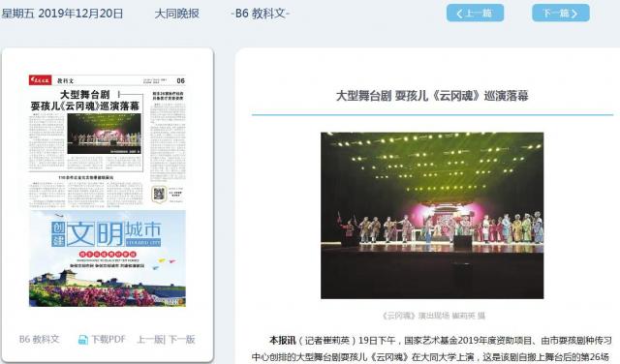Click the article headline 大型舞台剧 耍孩儿《云冈魂》巡演落幕
The height and width of the screenshot is (364, 620).
click(x=432, y=96)
